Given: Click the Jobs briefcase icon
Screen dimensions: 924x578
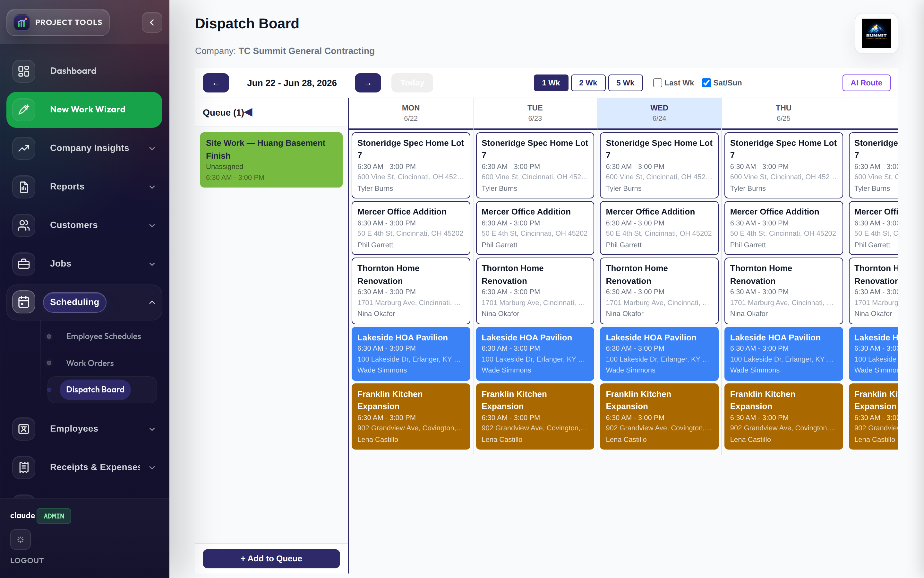Looking at the screenshot, I should 24,264.
